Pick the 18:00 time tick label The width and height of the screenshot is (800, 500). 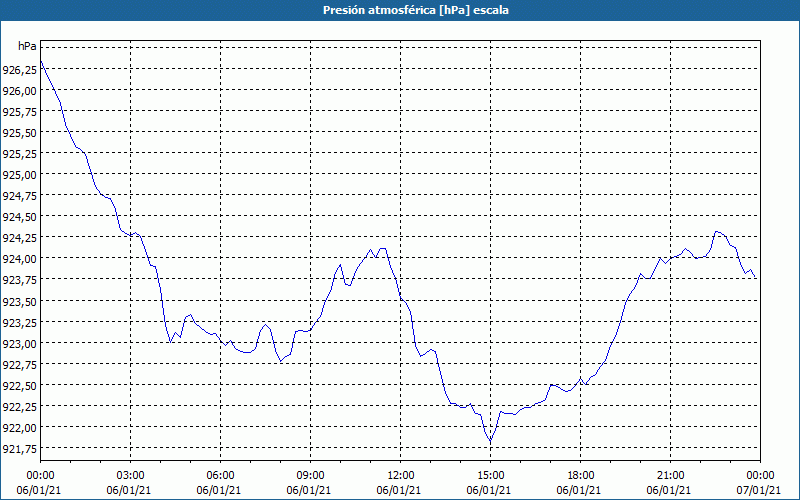pyautogui.click(x=581, y=476)
